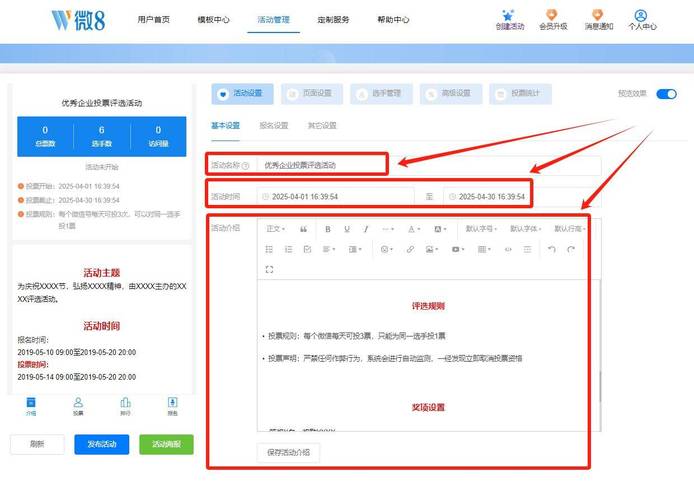Select the 活动设置 step tab
This screenshot has height=500, width=694.
242,94
